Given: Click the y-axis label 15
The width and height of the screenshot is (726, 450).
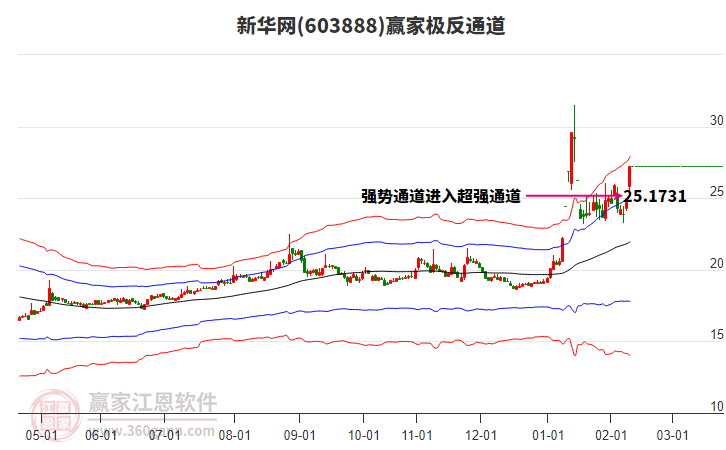Looking at the screenshot, I should [716, 335].
